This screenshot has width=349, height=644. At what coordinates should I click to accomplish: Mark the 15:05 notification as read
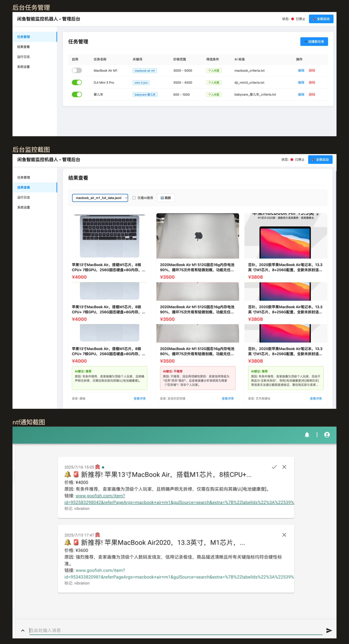tap(274, 467)
